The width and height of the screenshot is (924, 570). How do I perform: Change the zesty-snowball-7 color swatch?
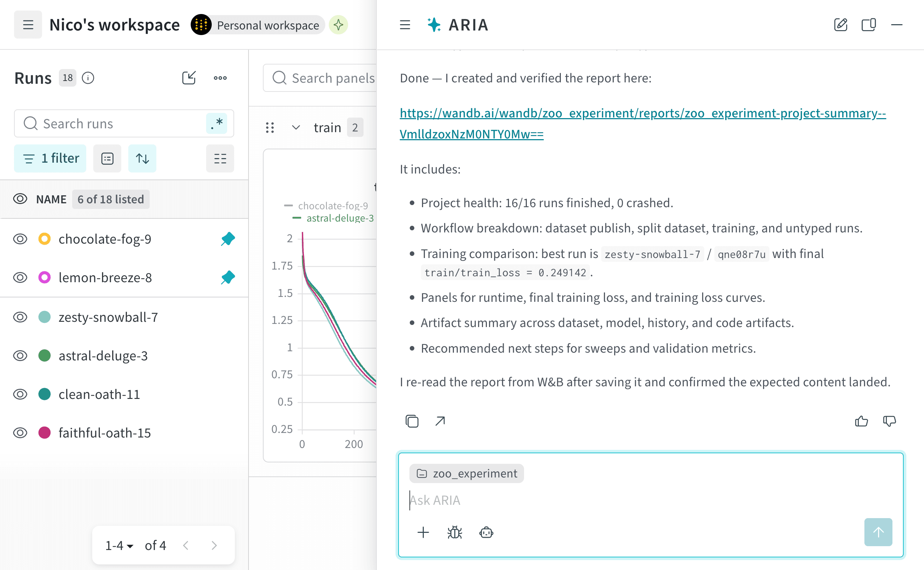45,317
